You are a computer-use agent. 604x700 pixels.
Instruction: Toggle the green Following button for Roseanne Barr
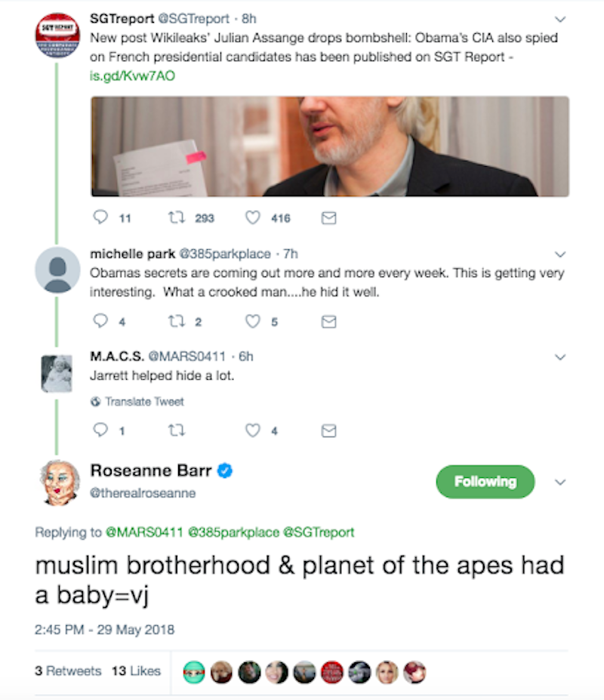(x=485, y=482)
